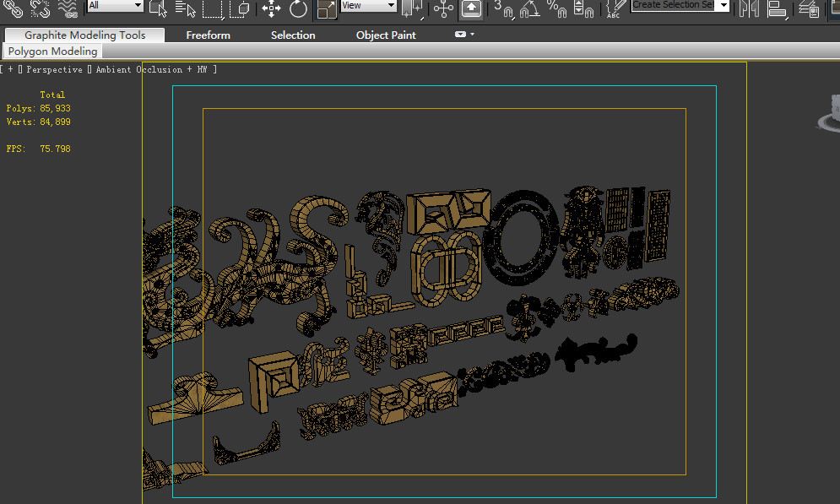Activate the Select and Uniform Scale tool
Screen dimensions: 840x504
point(326,8)
